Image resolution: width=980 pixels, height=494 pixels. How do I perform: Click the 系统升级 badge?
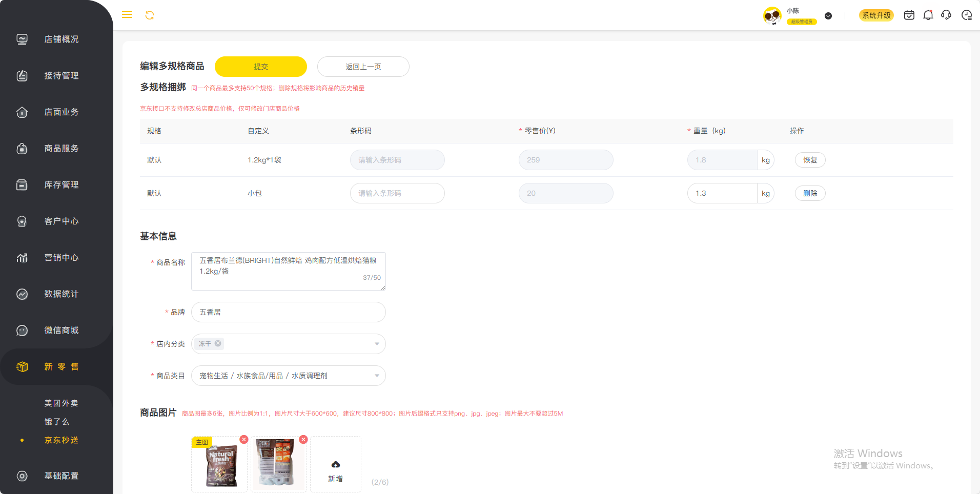876,15
